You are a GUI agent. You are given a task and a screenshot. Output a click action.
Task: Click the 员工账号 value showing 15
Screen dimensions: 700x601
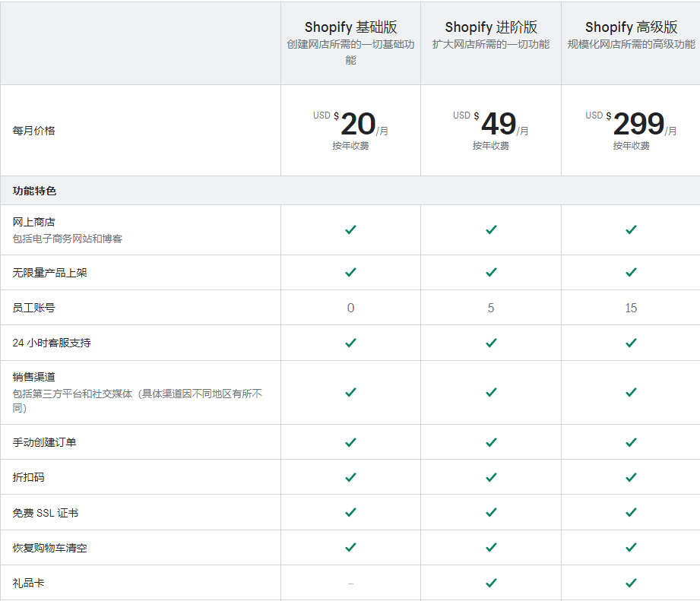(631, 308)
